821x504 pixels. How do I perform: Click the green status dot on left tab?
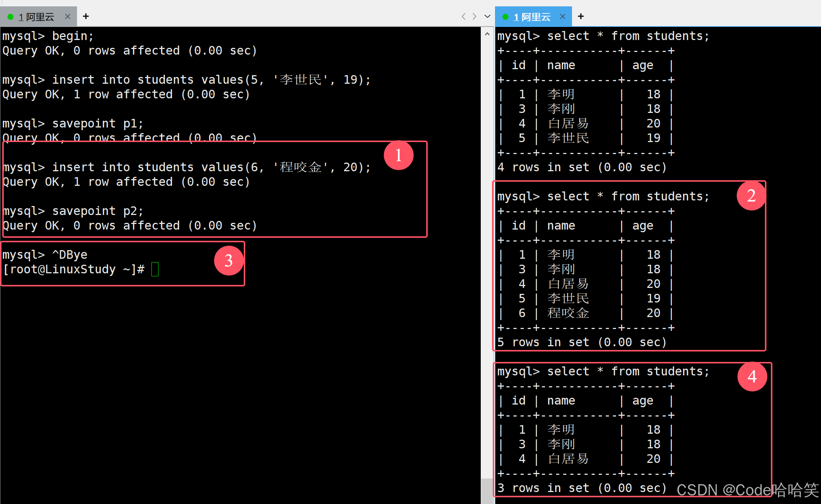click(10, 17)
